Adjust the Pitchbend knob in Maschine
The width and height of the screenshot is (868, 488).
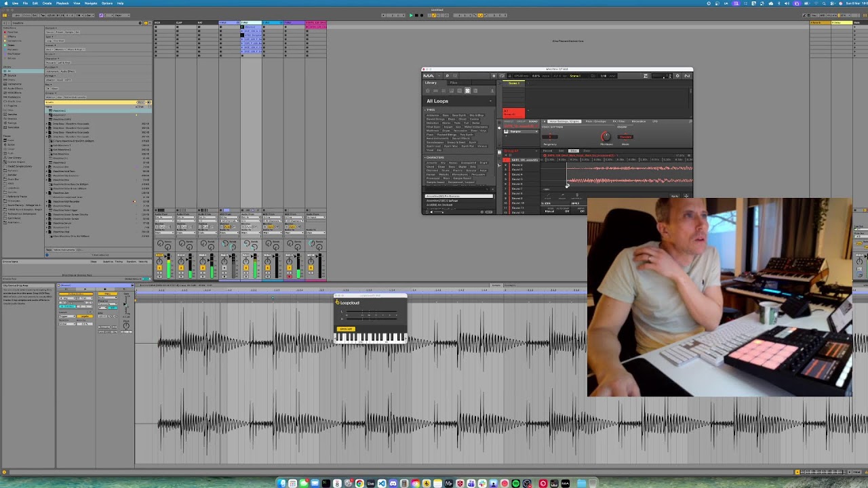[606, 137]
